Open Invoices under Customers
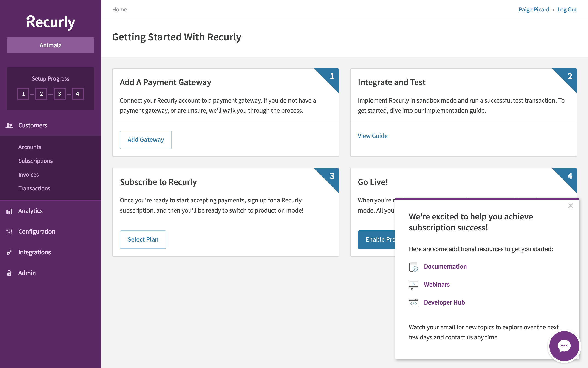 click(28, 175)
